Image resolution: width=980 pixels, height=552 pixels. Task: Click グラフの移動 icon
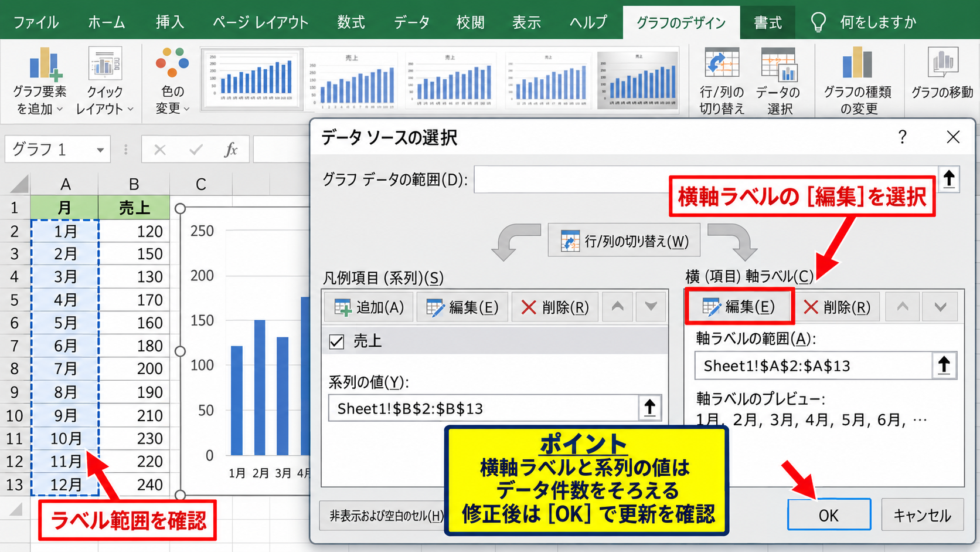[x=942, y=73]
